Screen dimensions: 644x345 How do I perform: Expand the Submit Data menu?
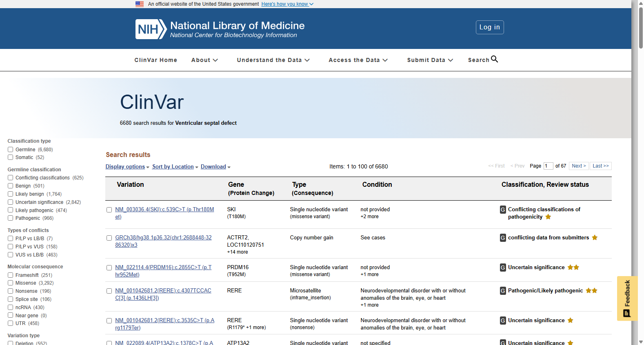pyautogui.click(x=430, y=60)
